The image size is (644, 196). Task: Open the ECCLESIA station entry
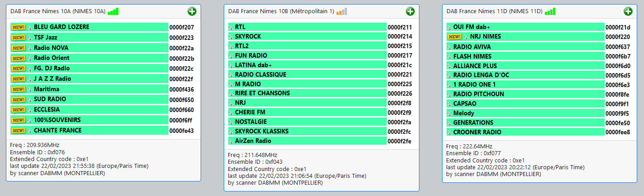89,110
